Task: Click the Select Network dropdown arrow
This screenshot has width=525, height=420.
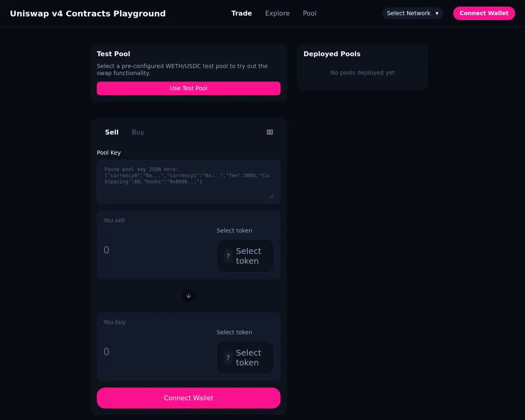Action: (437, 14)
